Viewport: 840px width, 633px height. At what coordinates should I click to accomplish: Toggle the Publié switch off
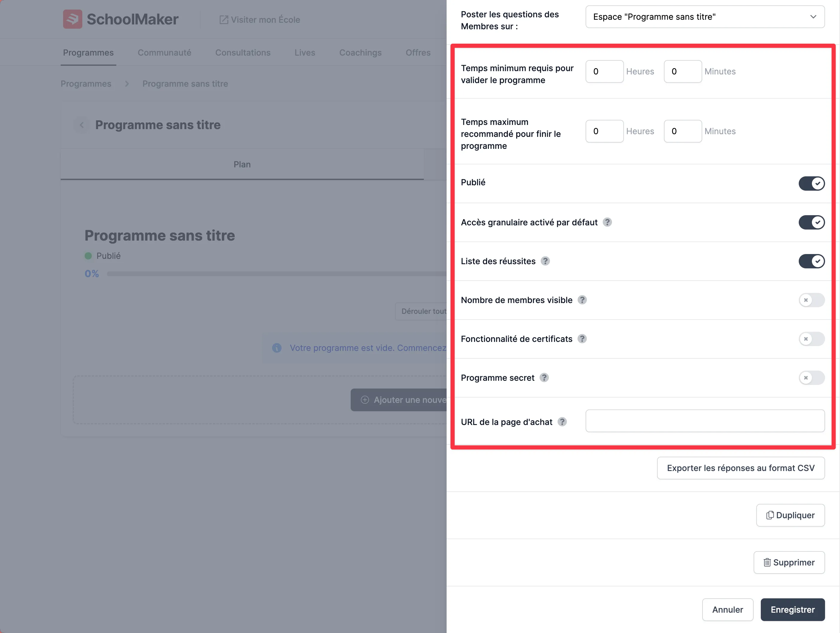coord(812,184)
